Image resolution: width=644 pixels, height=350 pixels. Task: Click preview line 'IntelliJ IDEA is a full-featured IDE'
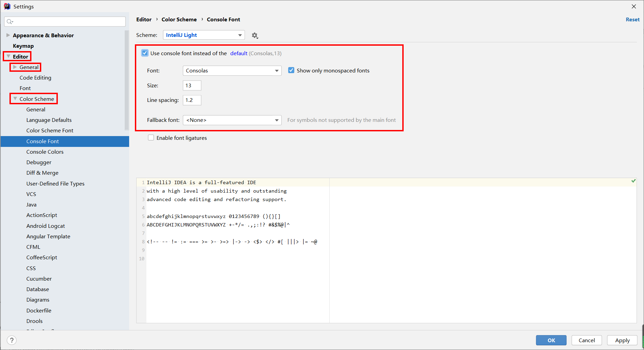201,182
